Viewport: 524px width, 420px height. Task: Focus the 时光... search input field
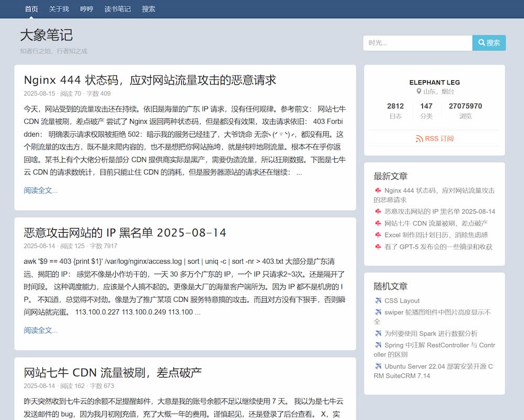click(417, 43)
